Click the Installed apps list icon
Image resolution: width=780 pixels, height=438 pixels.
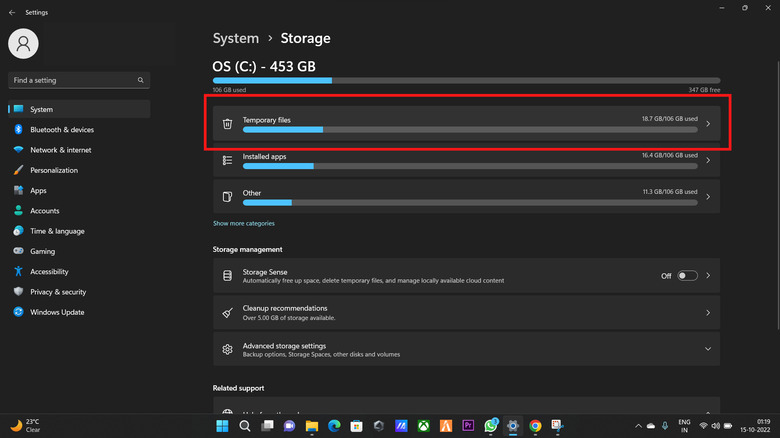[227, 160]
